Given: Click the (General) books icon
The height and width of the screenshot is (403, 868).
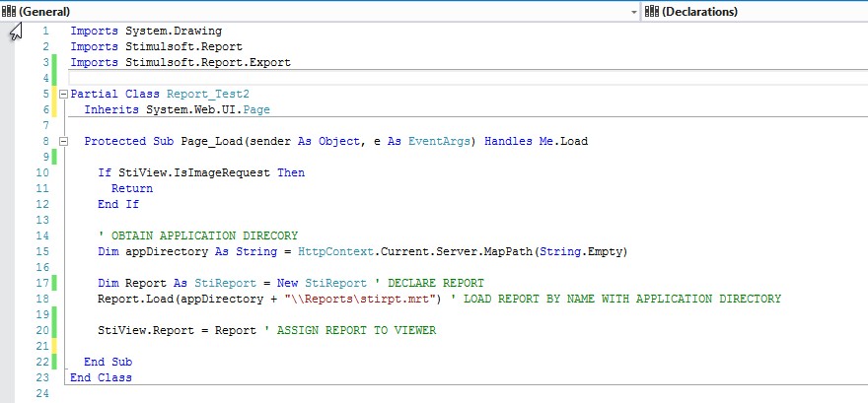Looking at the screenshot, I should tap(9, 11).
